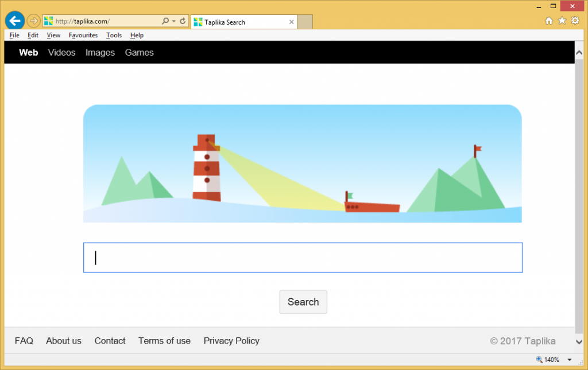Click the zoom magnifier icon in status bar

tap(539, 360)
